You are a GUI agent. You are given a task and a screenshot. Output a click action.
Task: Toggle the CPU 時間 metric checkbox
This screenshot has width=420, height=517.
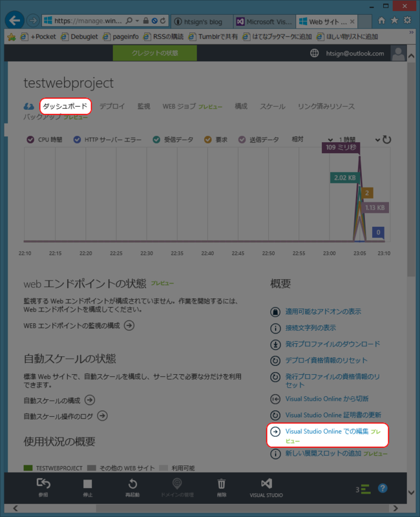(x=30, y=140)
